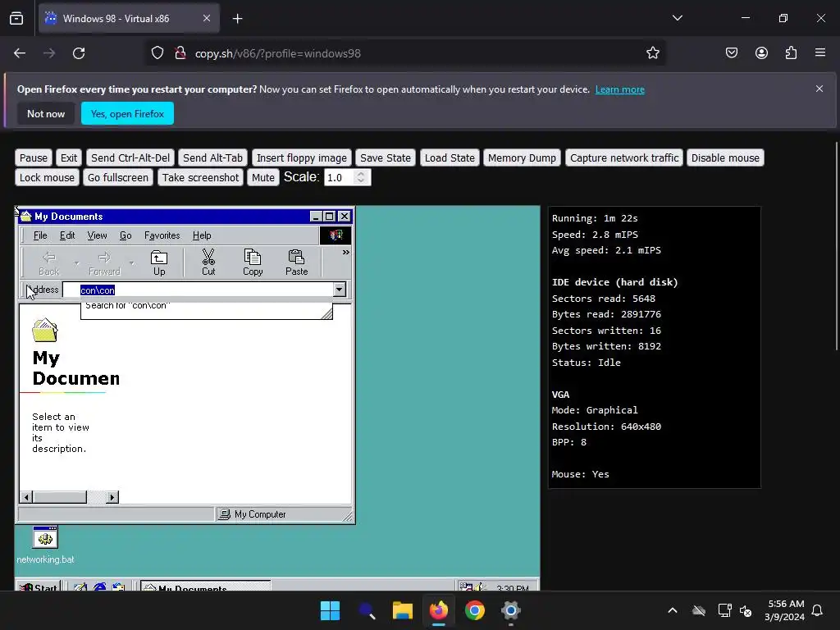Open Chrome from the host taskbar
Image resolution: width=840 pixels, height=630 pixels.
[475, 610]
